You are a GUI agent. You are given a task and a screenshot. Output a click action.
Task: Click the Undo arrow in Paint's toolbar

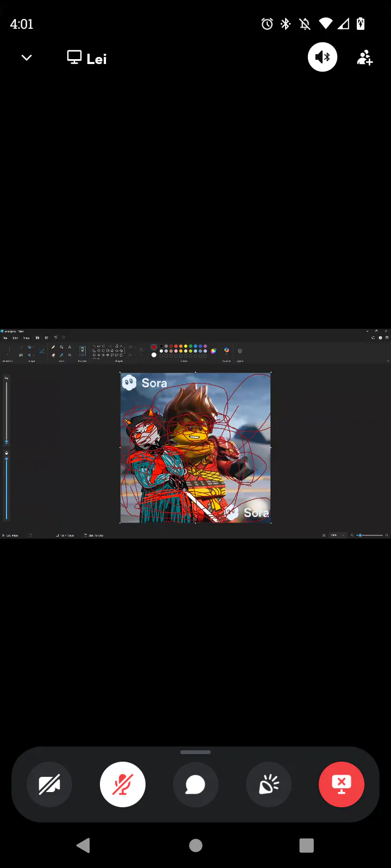click(55, 337)
